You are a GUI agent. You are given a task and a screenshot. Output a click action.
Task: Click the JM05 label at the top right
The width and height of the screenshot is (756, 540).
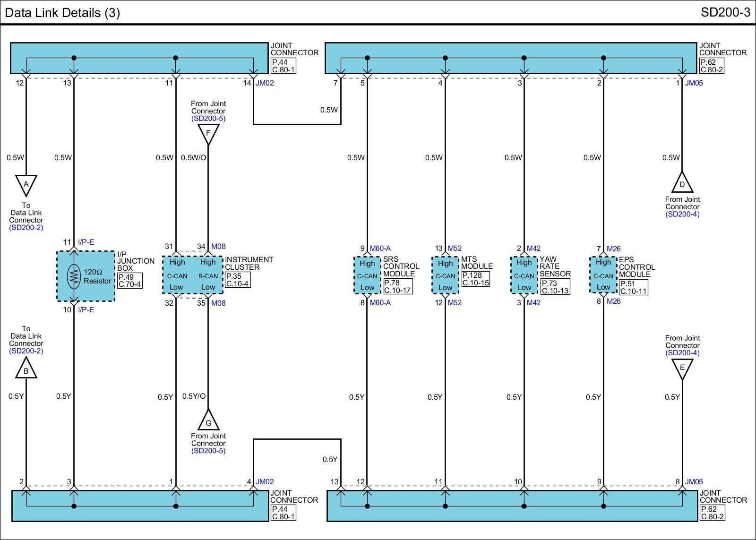tap(694, 83)
